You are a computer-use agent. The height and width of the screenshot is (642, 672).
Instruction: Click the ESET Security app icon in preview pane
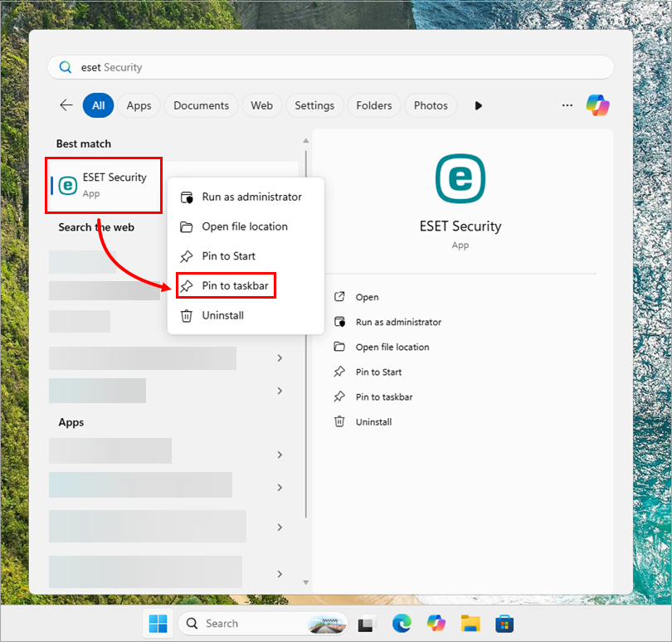tap(460, 178)
